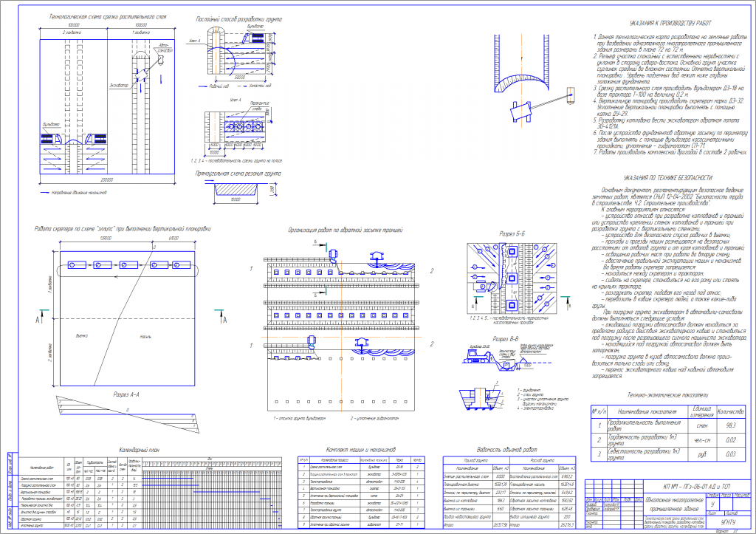Click the scraper 'эллипс' scheme title
756x534 pixels.
coord(123,229)
